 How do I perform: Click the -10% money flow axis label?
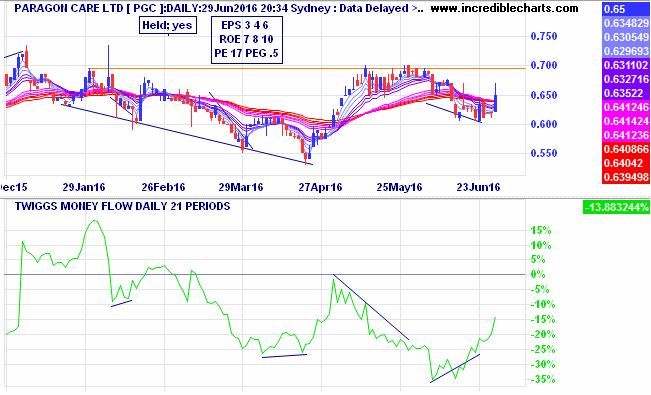[x=543, y=304]
